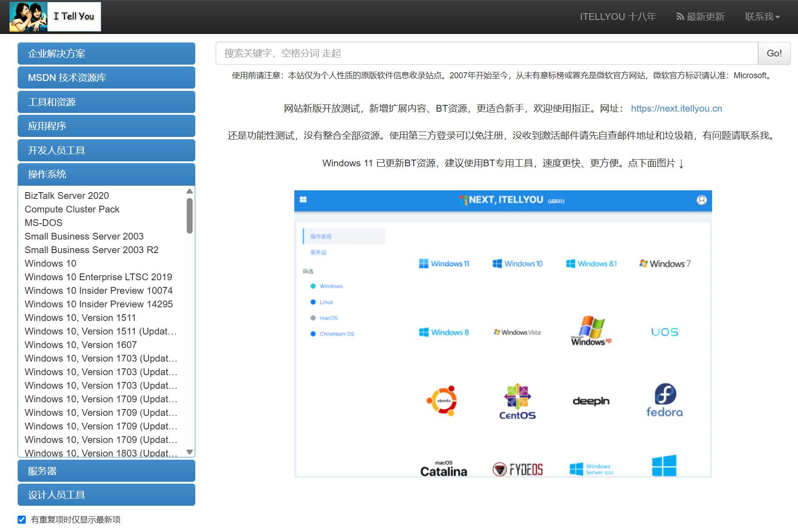Viewport: 798px width, 532px height.
Task: Click the OS list scrollbar thumb
Action: coord(190,216)
